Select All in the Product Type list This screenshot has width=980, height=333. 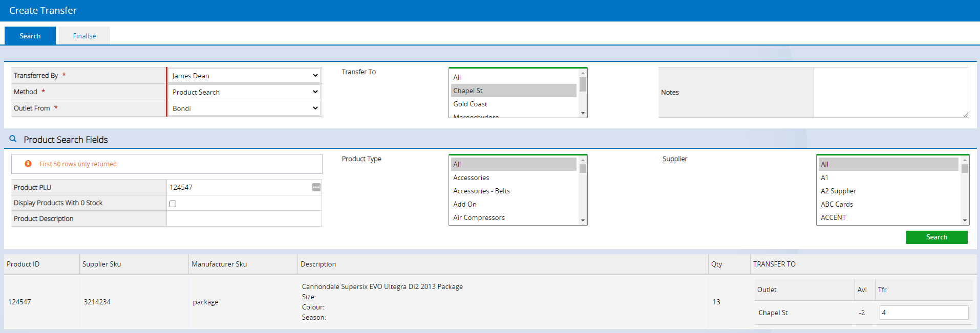pos(514,164)
